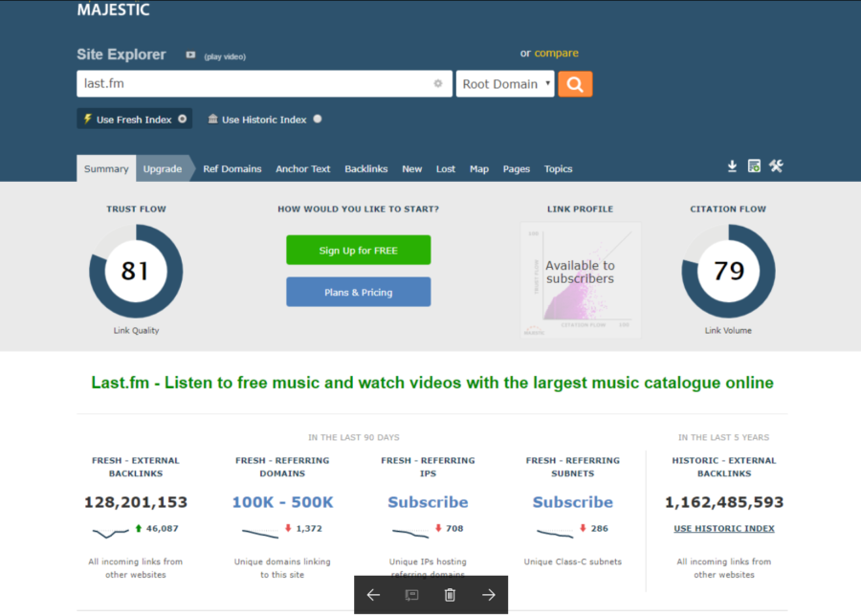Click the orange search magnifier button
Screen dimensions: 861x616
pos(575,84)
